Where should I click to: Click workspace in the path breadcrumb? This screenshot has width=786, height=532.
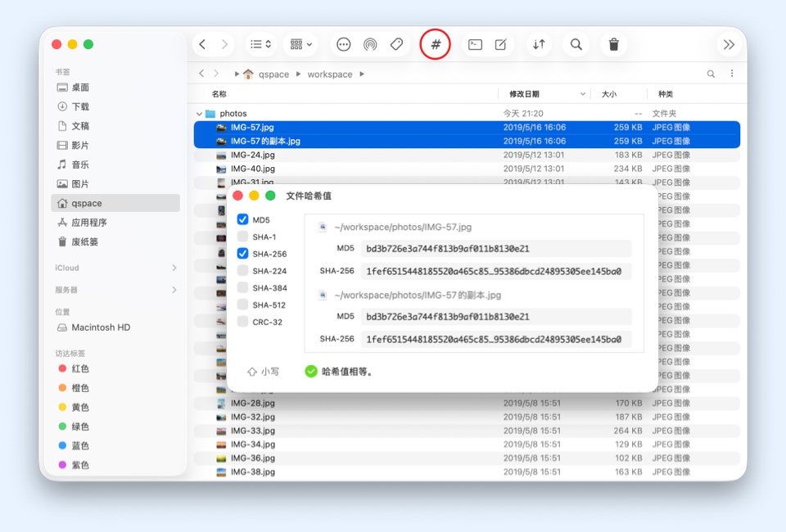point(330,74)
